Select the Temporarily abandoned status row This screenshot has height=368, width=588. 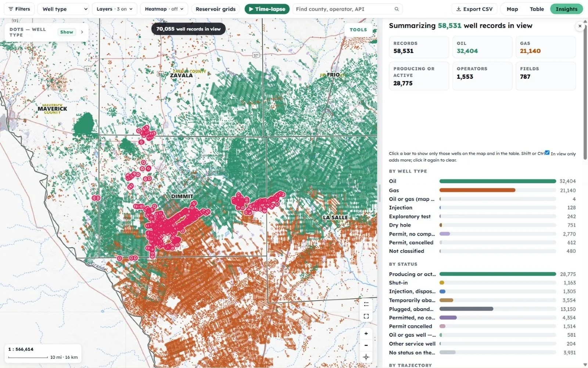click(x=482, y=300)
